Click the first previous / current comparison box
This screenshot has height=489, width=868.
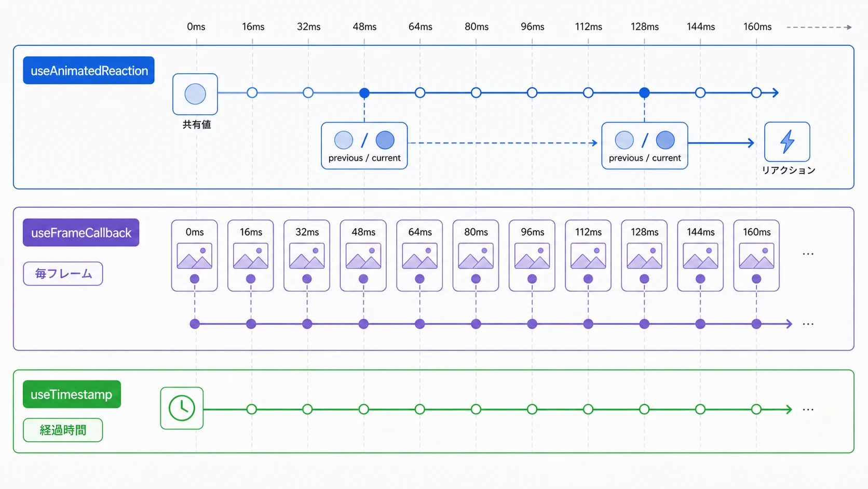(x=364, y=146)
